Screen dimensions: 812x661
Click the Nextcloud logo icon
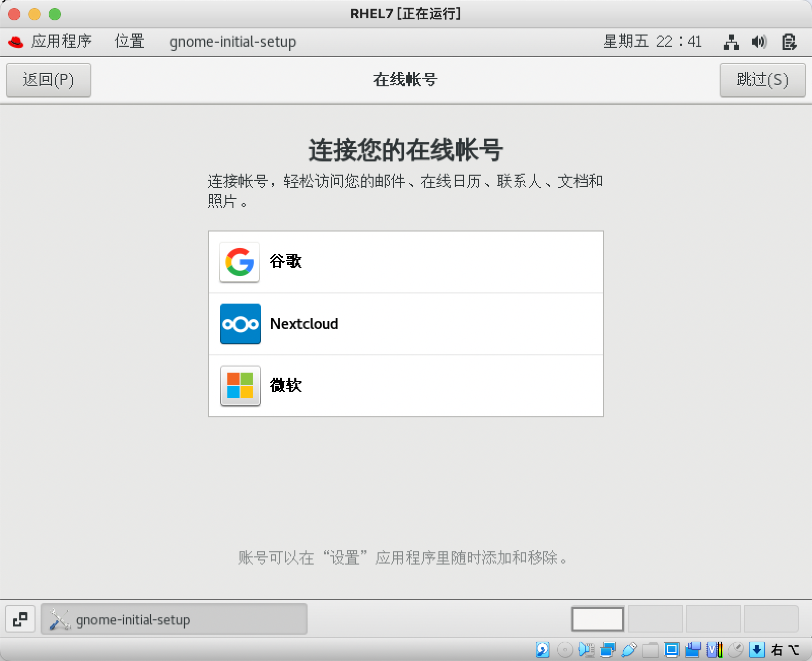click(241, 324)
